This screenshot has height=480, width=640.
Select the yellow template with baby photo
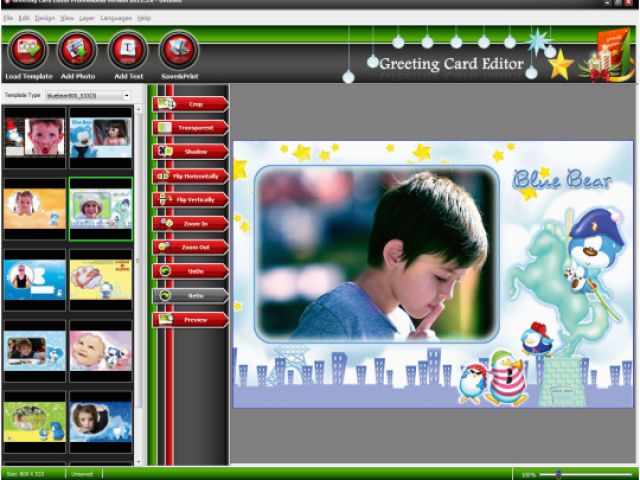click(101, 280)
